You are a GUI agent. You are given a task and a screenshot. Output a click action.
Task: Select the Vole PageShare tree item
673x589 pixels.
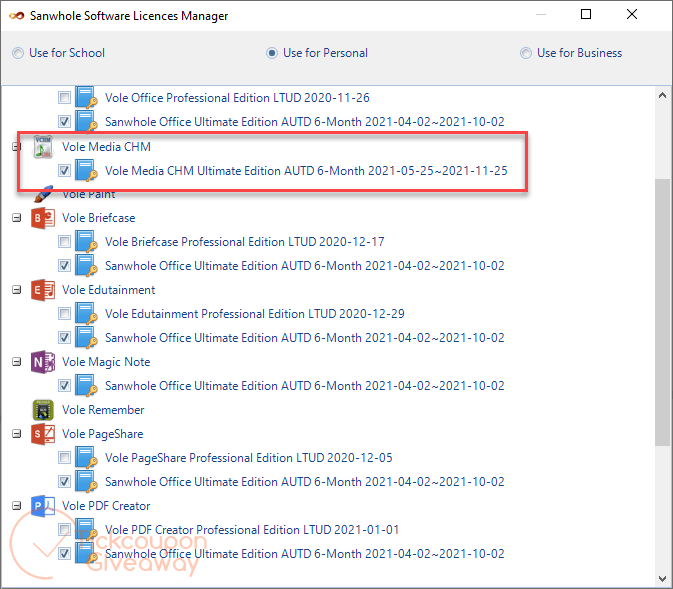pyautogui.click(x=102, y=434)
